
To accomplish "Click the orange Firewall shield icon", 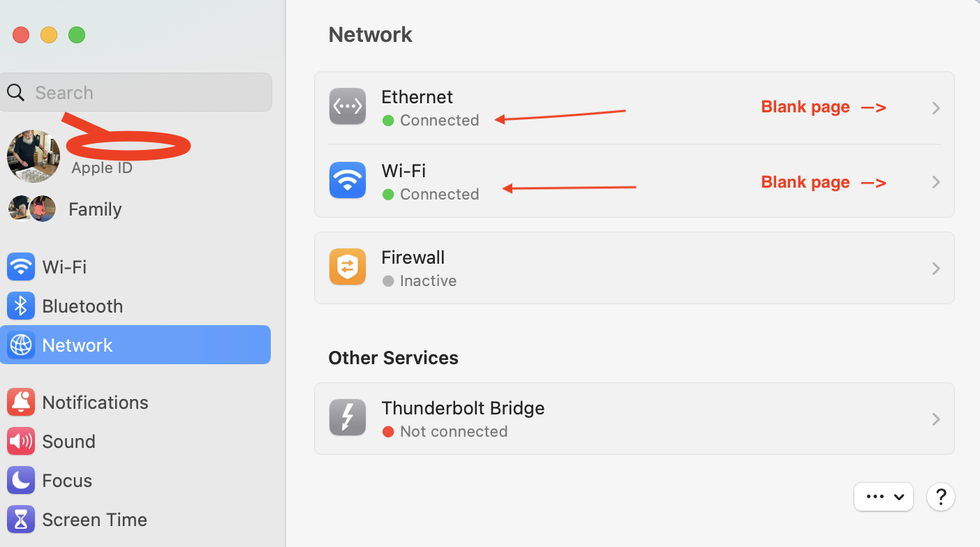I will pyautogui.click(x=348, y=267).
